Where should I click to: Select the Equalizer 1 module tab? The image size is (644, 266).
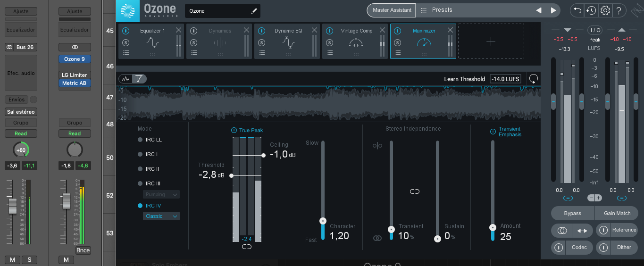pos(152,42)
